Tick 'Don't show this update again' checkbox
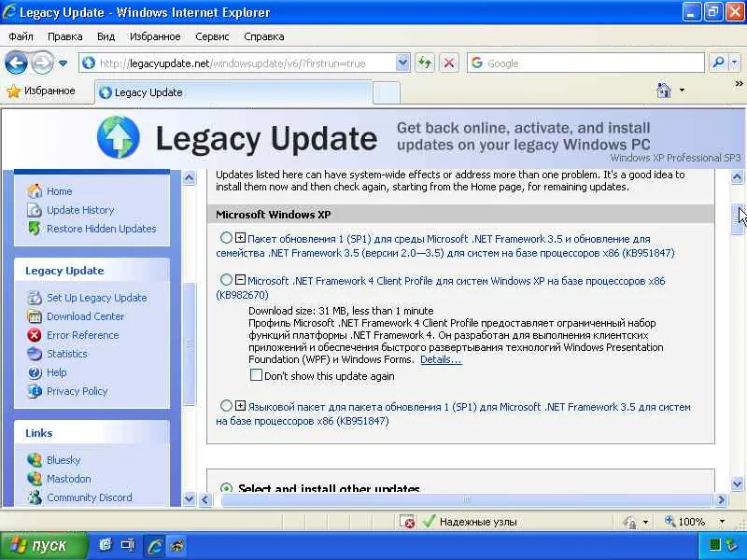Screen dimensions: 747x560 256,375
